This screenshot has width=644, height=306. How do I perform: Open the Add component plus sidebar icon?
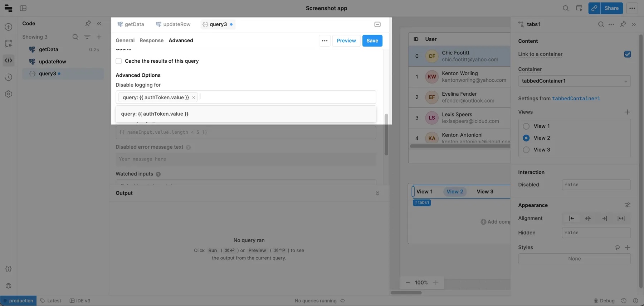(x=9, y=27)
